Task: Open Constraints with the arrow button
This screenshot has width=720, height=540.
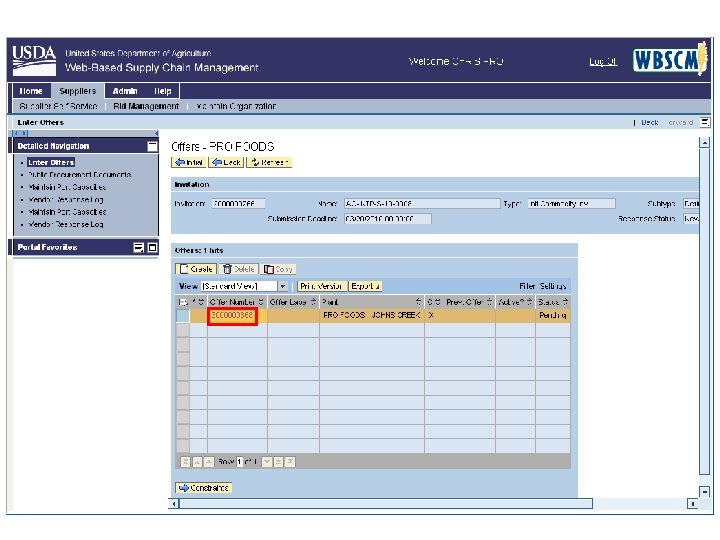Action: pyautogui.click(x=203, y=488)
